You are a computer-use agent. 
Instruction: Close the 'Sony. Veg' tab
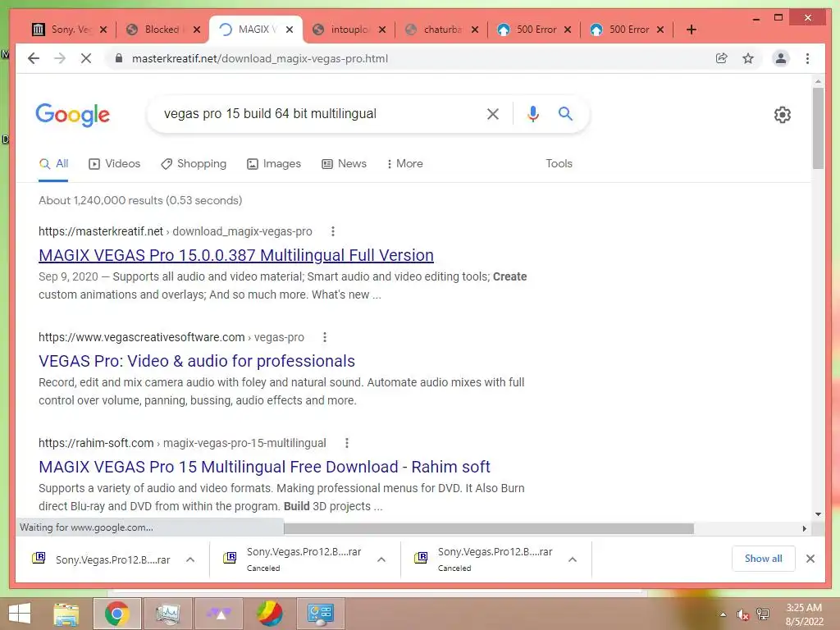pyautogui.click(x=103, y=30)
